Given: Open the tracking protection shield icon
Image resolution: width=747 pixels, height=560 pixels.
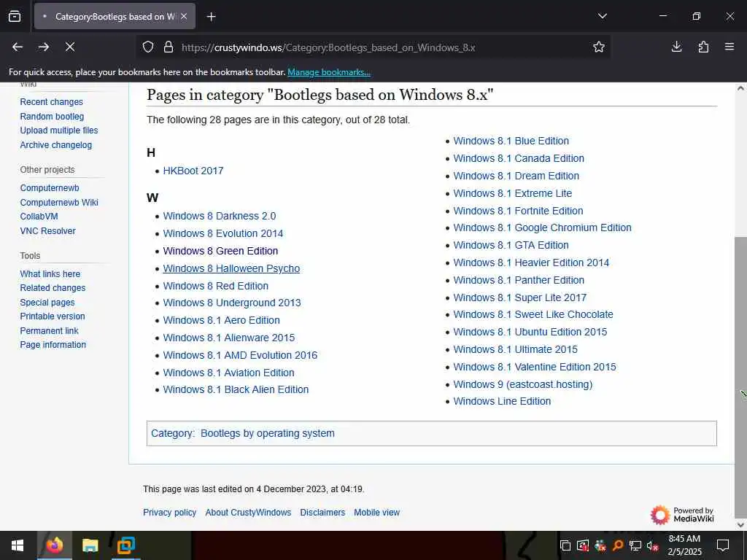Looking at the screenshot, I should click(x=148, y=47).
